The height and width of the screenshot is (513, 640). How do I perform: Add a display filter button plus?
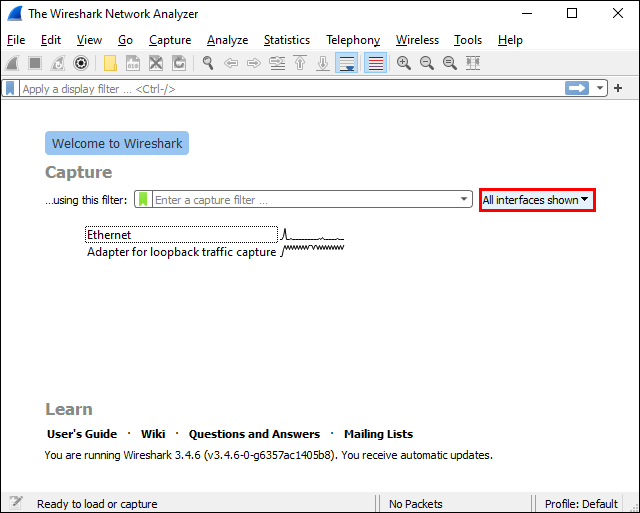click(x=618, y=88)
